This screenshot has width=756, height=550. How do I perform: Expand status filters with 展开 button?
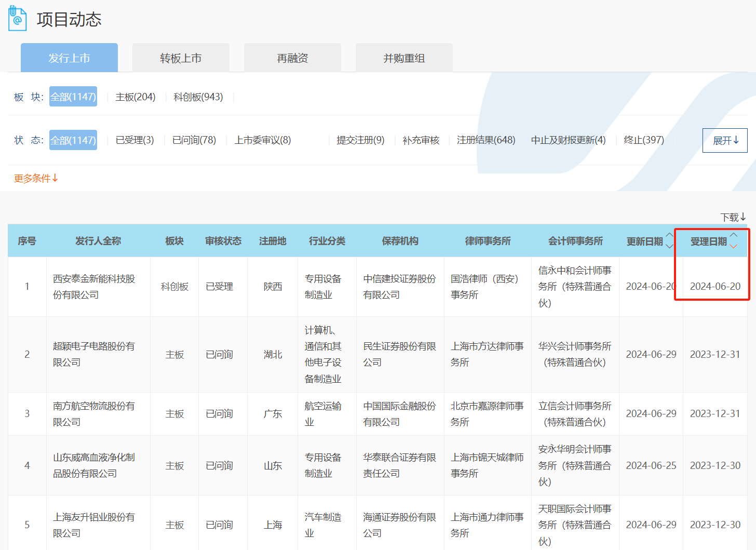[724, 141]
